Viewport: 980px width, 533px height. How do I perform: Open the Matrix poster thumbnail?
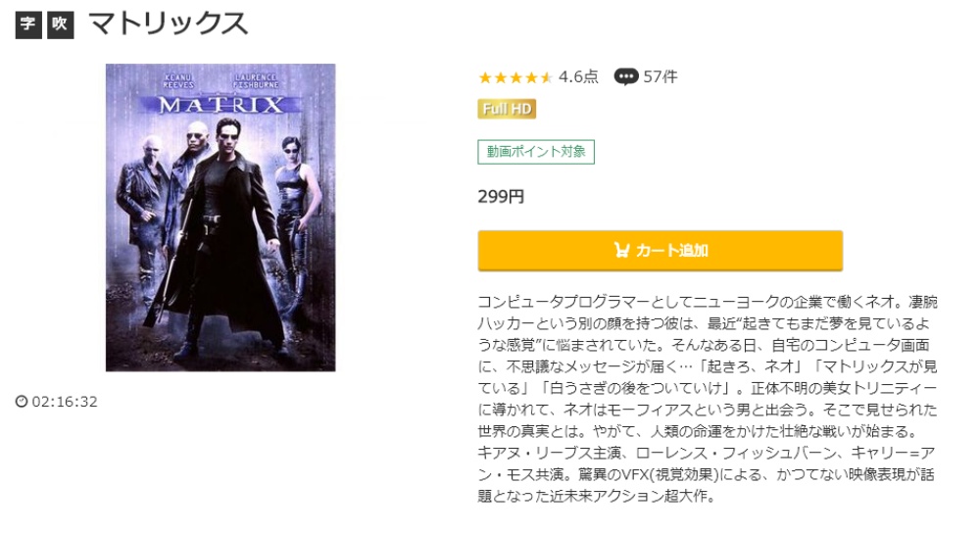pos(220,218)
